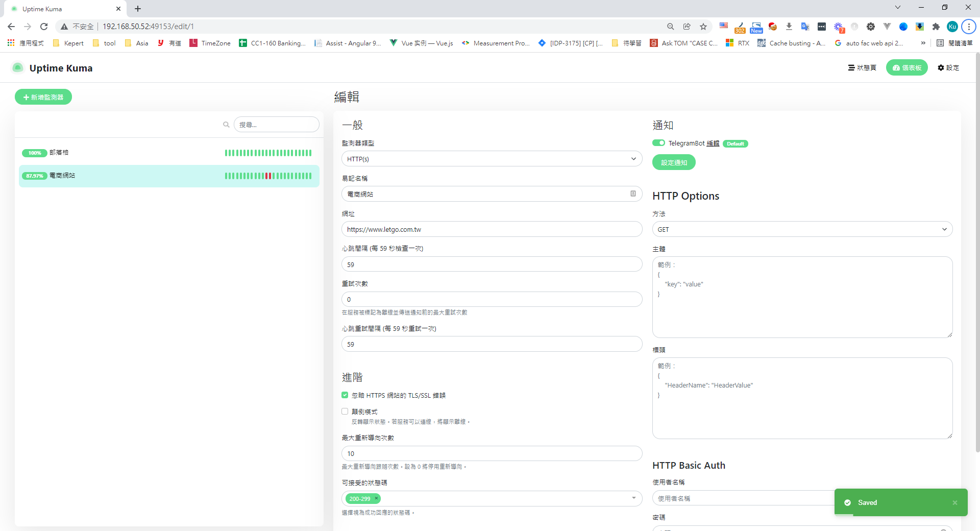Enable the upside-down mode checkbox
The image size is (980, 531).
pyautogui.click(x=345, y=412)
